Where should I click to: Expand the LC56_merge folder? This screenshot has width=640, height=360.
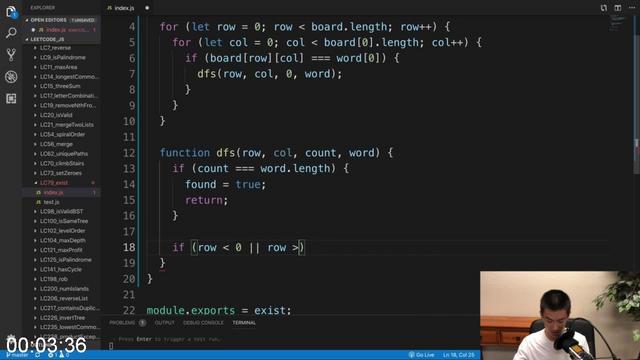pyautogui.click(x=56, y=144)
